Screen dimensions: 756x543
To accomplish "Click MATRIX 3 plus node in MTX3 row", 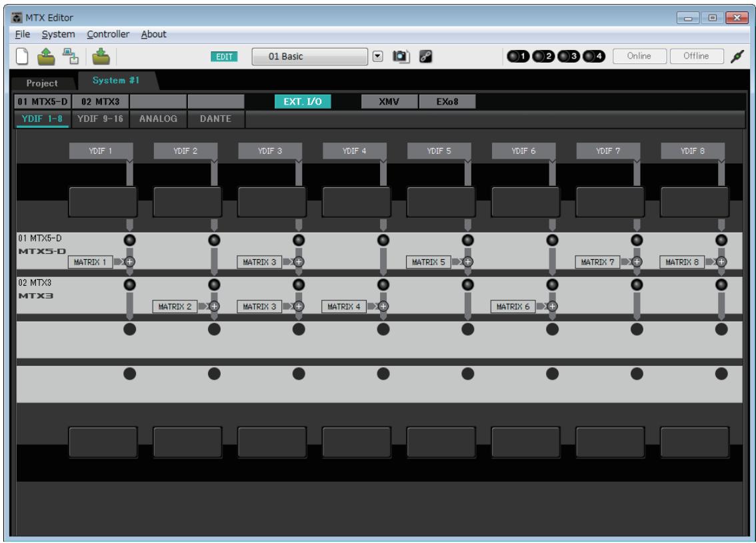I will pyautogui.click(x=299, y=306).
